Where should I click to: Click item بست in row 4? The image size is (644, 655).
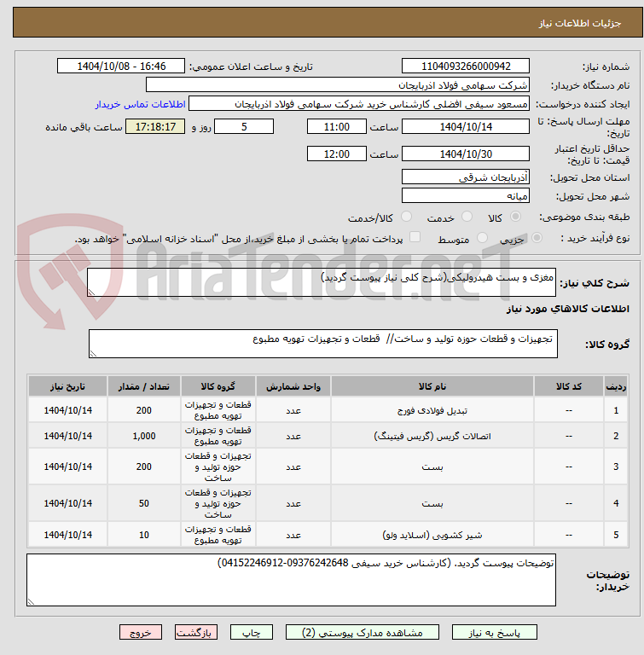point(432,504)
